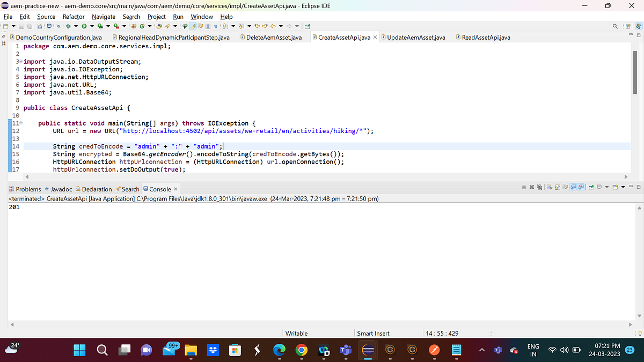Click the Save file icon
Screen dimensions: 644x362
coord(21,25)
